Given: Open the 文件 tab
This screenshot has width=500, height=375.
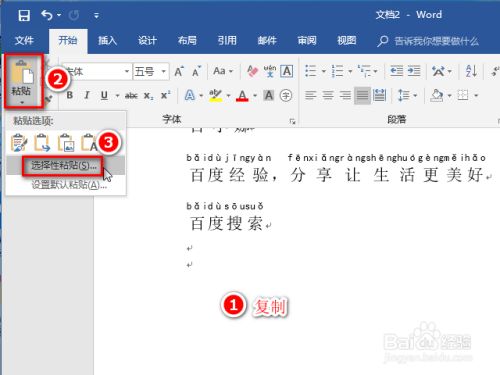Looking at the screenshot, I should coord(24,41).
